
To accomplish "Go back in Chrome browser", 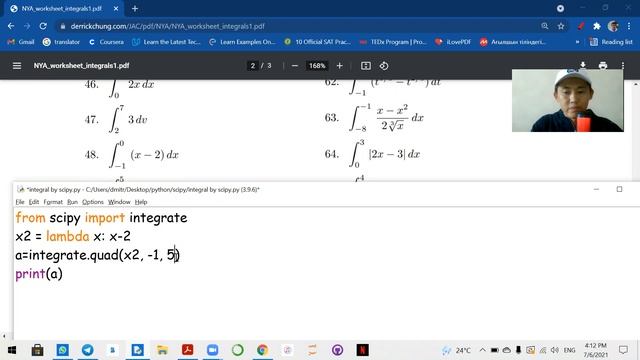I will point(11,26).
